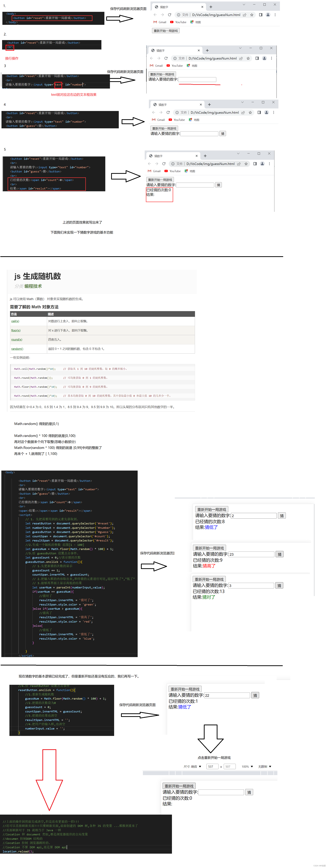
Task: Open the ceil(x) method link
Action: tap(15, 321)
